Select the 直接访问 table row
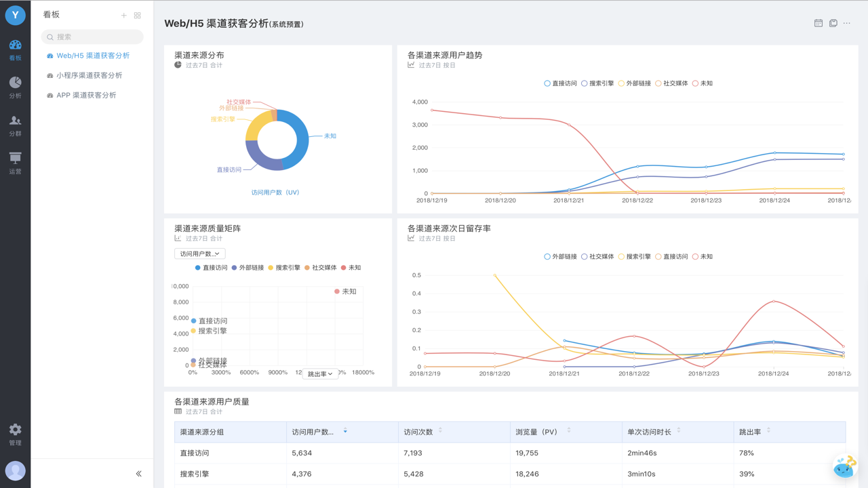Image resolution: width=868 pixels, height=488 pixels. pos(510,453)
